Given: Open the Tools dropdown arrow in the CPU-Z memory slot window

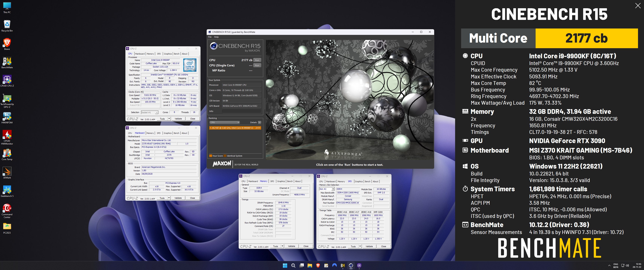Looking at the screenshot, I should pyautogui.click(x=360, y=246).
